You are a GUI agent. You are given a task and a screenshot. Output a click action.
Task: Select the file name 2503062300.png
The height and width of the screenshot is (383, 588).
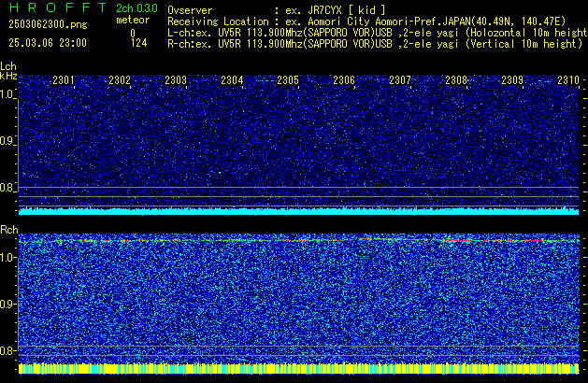tap(48, 24)
